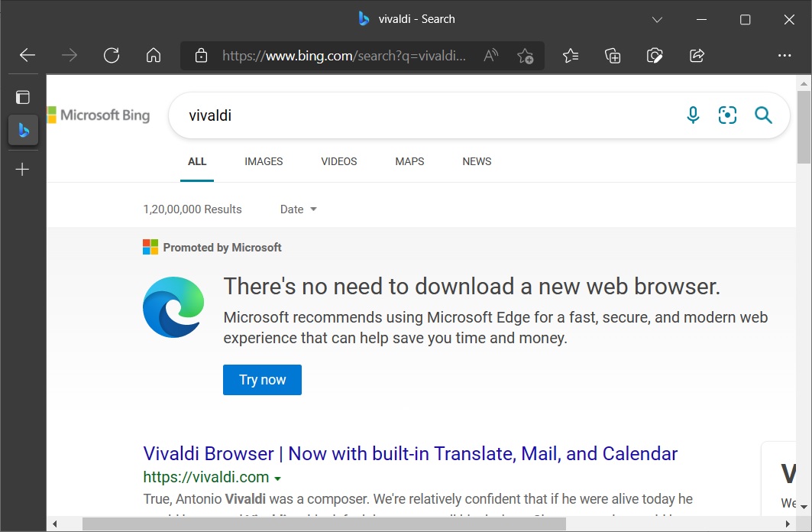Open the Date filter dropdown
Screen dimensions: 812x532
pyautogui.click(x=297, y=209)
